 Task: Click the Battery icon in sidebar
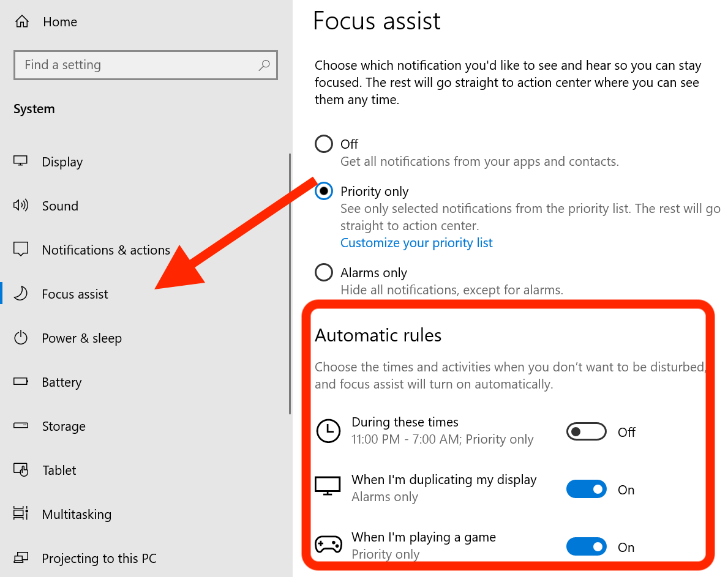pos(21,382)
